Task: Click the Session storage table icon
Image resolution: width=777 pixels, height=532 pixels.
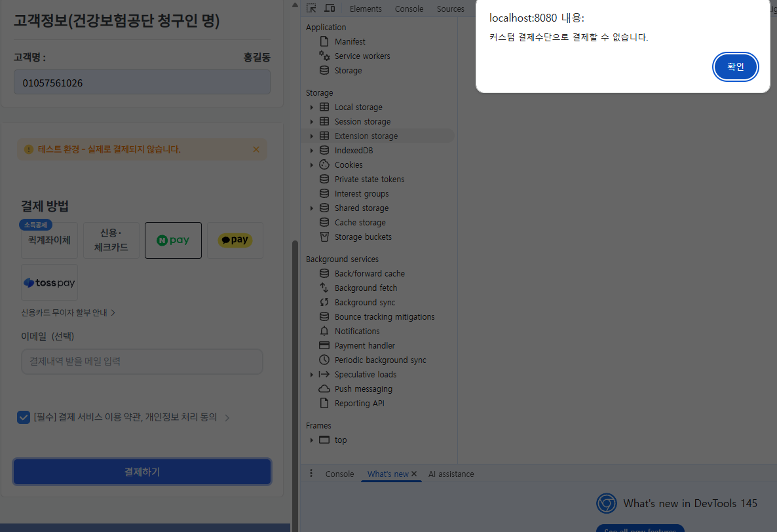Action: point(324,121)
